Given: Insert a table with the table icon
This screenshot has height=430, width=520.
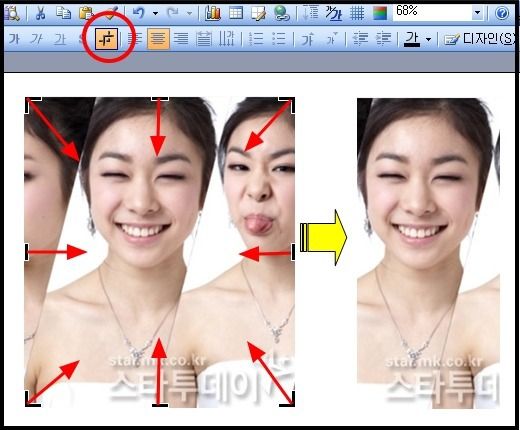Looking at the screenshot, I should 236,13.
